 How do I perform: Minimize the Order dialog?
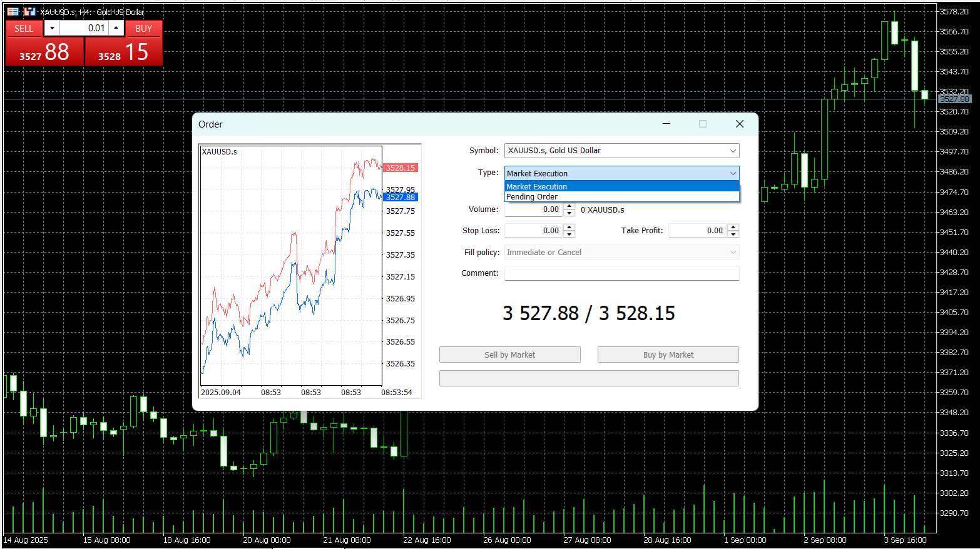tap(666, 124)
